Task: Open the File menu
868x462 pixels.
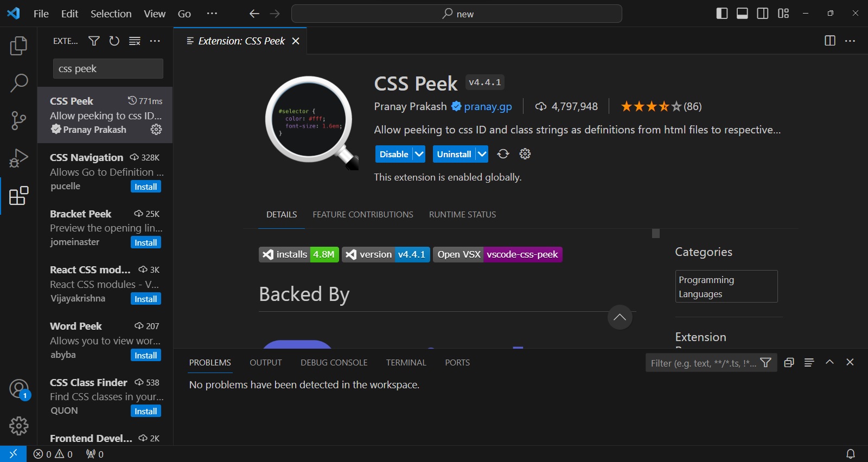Action: click(41, 14)
